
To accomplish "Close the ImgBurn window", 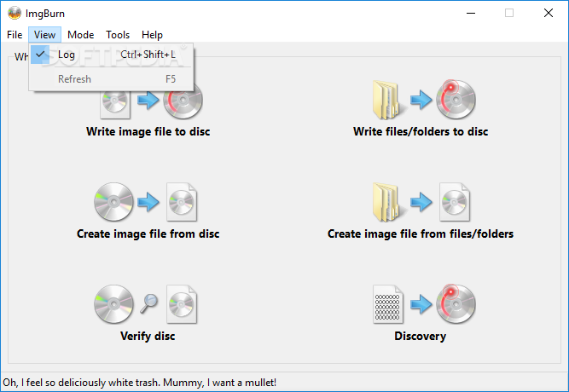I will pos(549,13).
